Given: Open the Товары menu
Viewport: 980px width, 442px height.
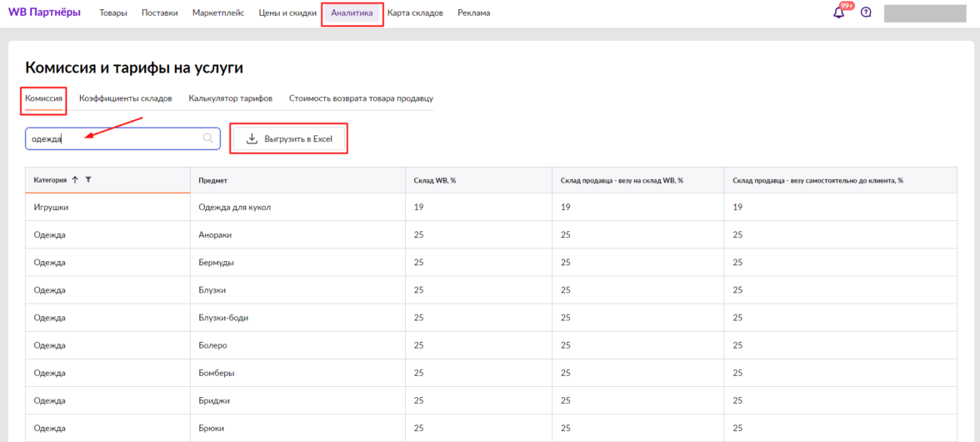Looking at the screenshot, I should pos(113,13).
